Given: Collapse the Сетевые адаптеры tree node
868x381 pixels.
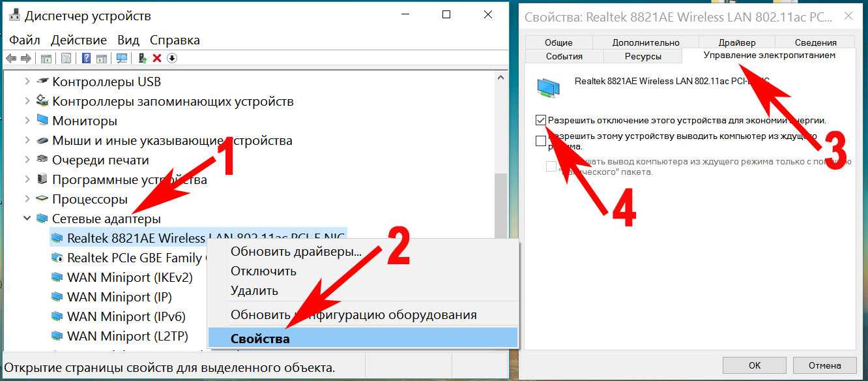Looking at the screenshot, I should [x=27, y=219].
